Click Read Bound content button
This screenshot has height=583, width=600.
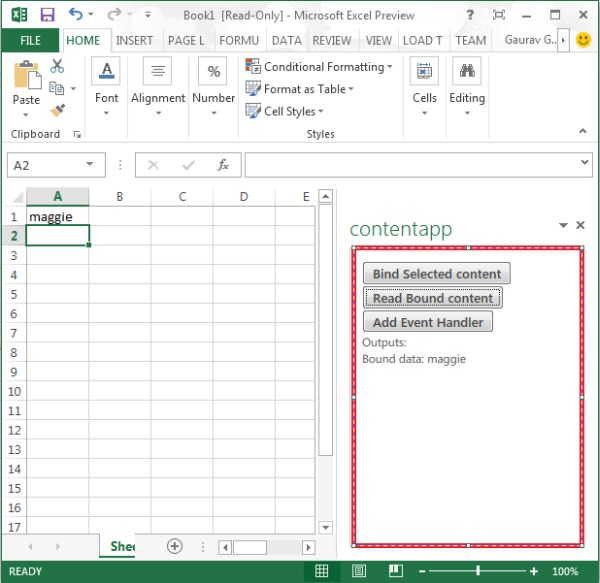pyautogui.click(x=433, y=298)
